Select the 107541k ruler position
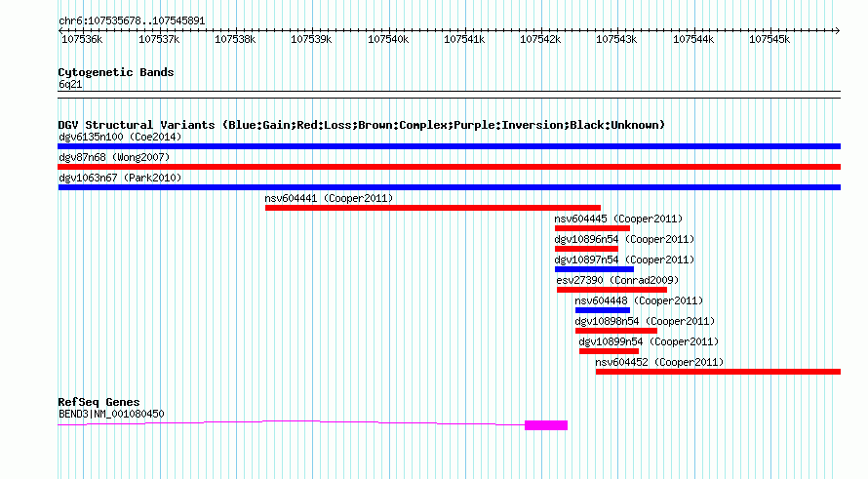Screen dimensions: 868x479 tap(464, 39)
